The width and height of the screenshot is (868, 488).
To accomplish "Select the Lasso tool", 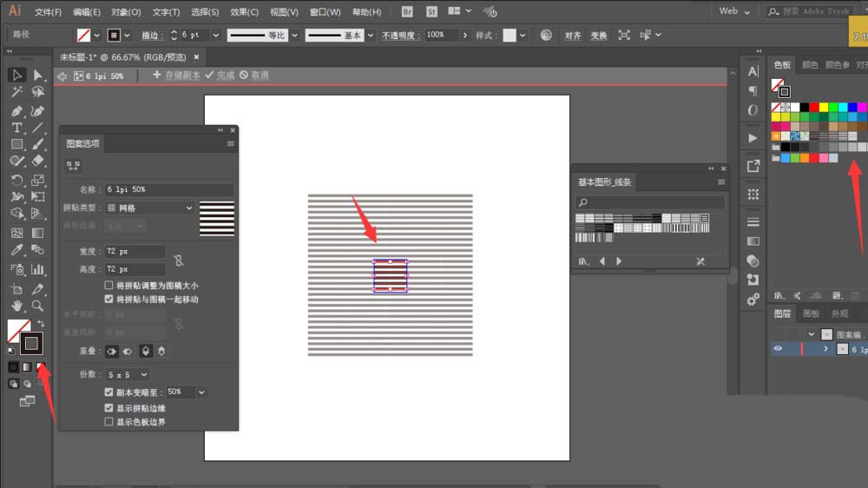I will point(37,92).
